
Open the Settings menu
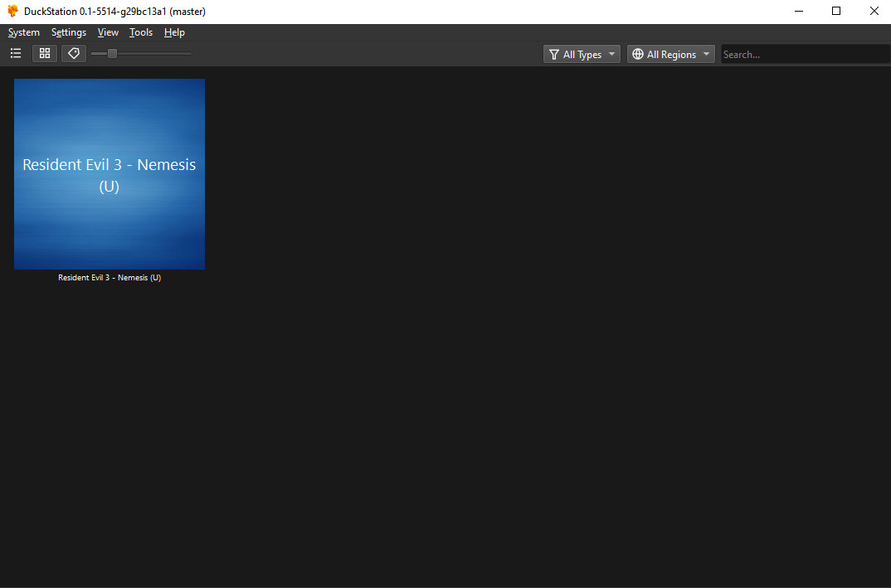(x=69, y=32)
